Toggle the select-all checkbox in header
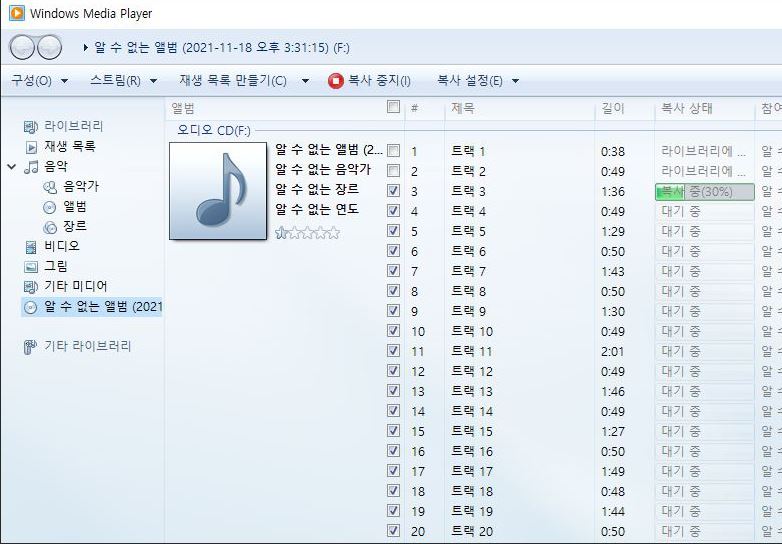 (x=393, y=107)
